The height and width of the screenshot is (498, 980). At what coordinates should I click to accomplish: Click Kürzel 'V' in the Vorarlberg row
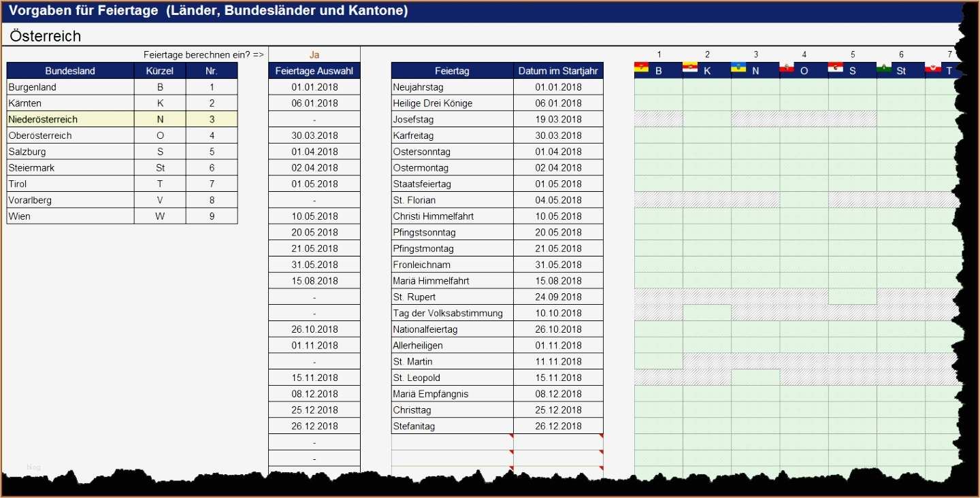tap(160, 200)
